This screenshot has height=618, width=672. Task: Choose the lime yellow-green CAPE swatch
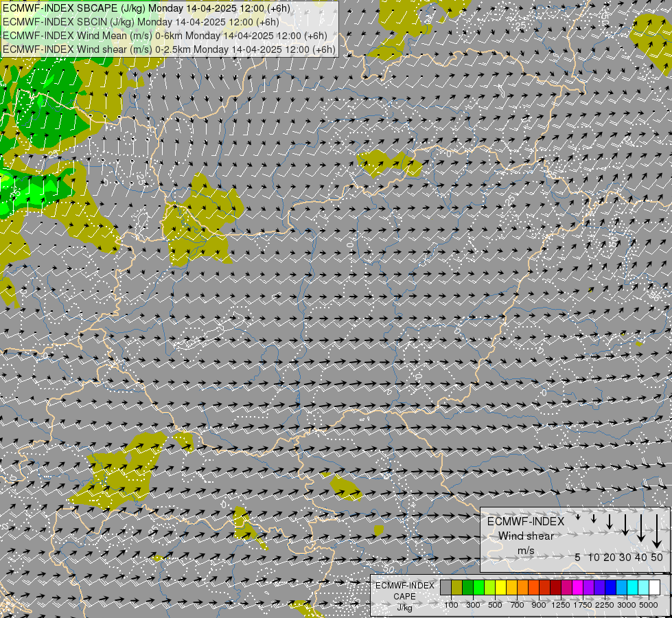[489, 587]
